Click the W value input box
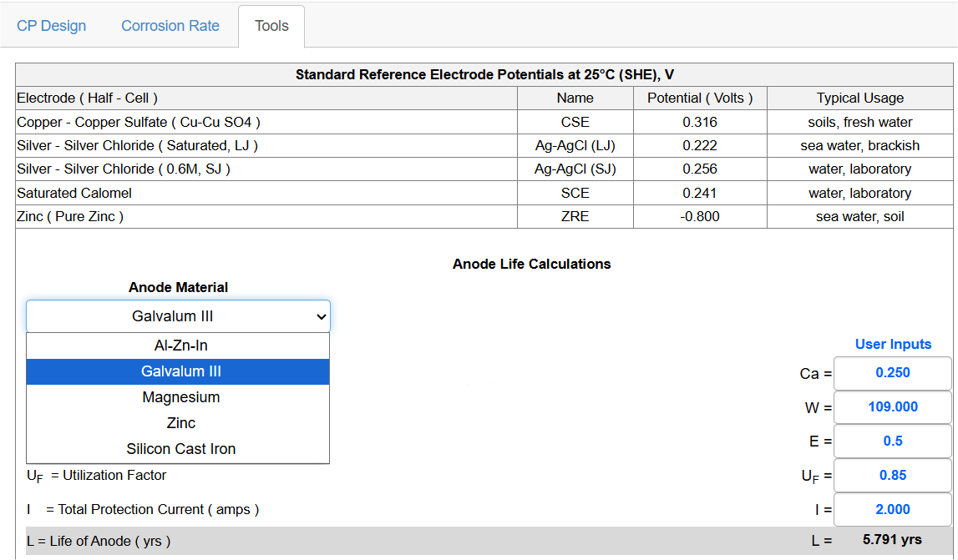The height and width of the screenshot is (560, 958). pyautogui.click(x=892, y=407)
